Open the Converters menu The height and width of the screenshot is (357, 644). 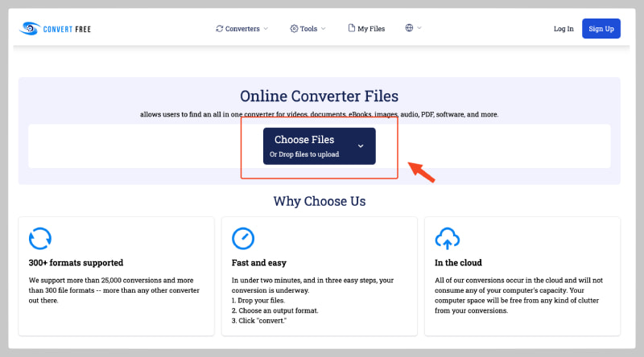click(242, 28)
